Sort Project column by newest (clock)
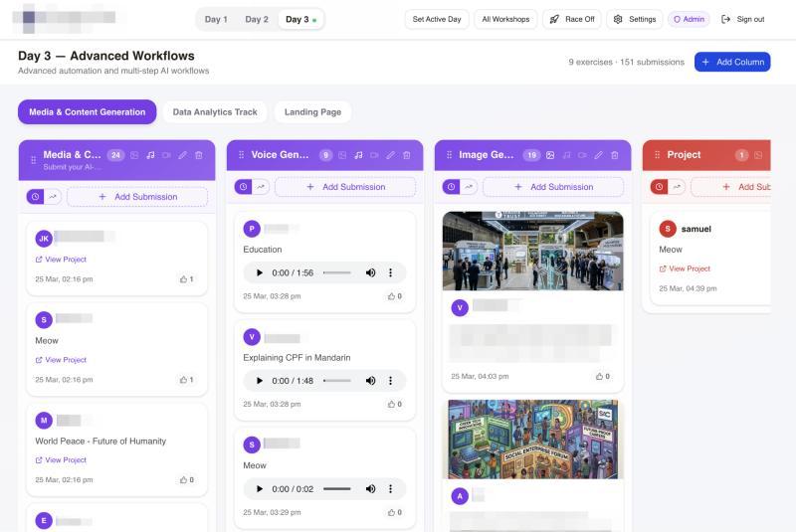 [x=659, y=187]
